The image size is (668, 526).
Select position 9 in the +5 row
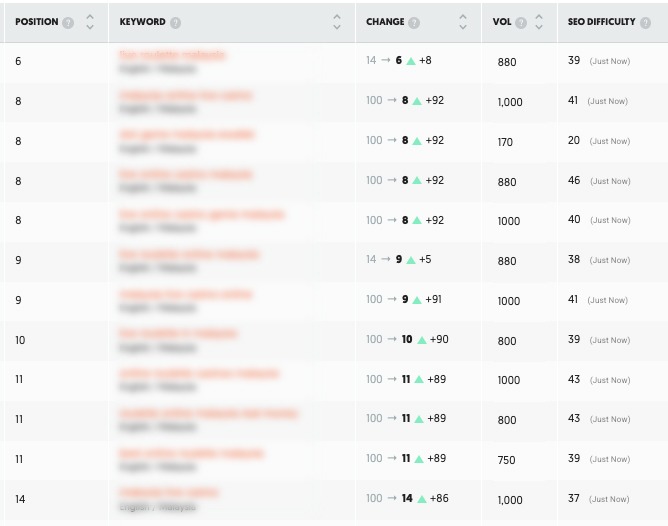[x=18, y=260]
